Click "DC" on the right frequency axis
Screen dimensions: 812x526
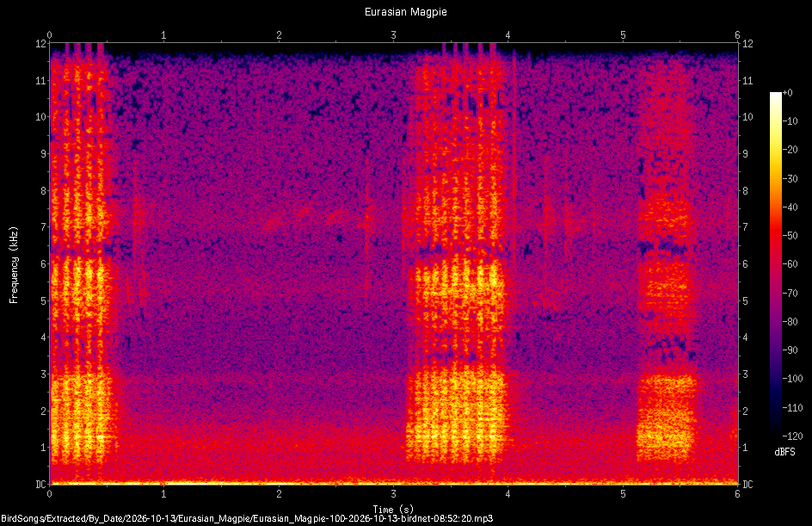747,485
